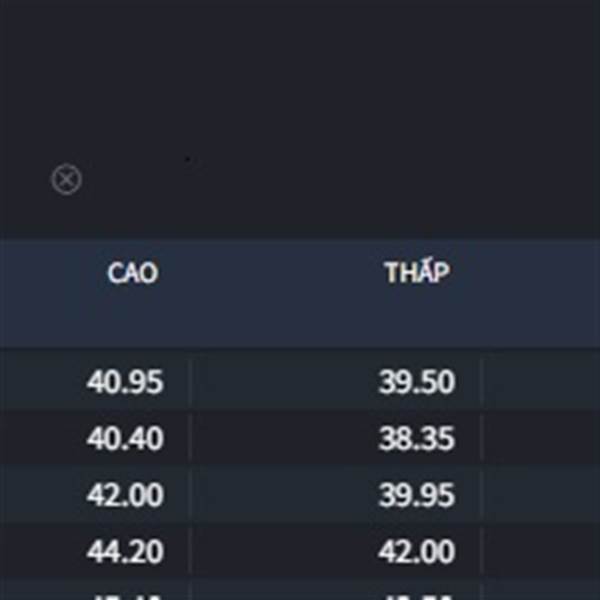600x600 pixels.
Task: Select the 44.20 high price cell
Action: [x=125, y=552]
